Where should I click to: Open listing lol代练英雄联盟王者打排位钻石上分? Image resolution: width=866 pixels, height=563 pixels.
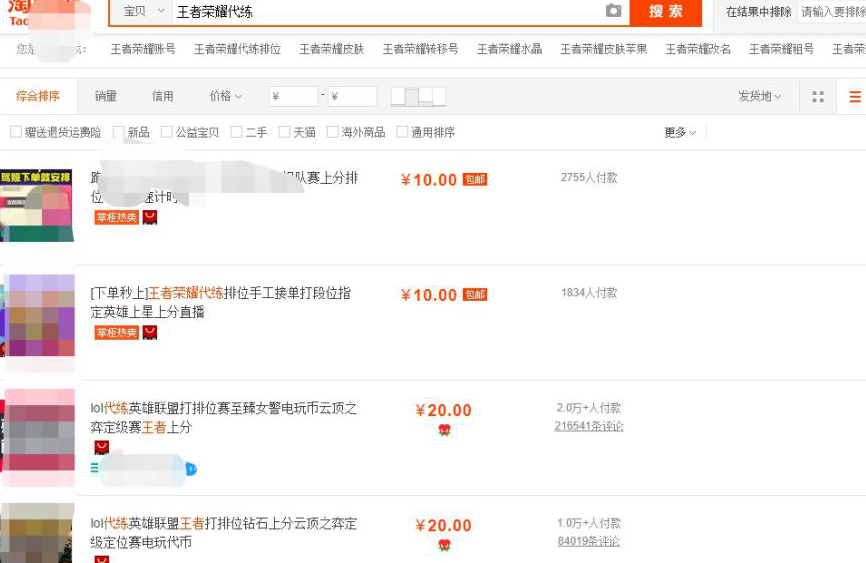coord(224,532)
